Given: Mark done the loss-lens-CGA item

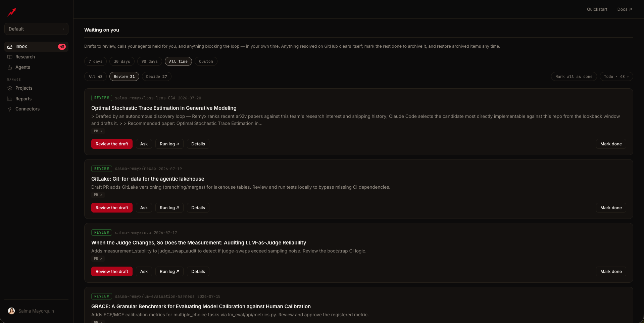Looking at the screenshot, I should (611, 144).
